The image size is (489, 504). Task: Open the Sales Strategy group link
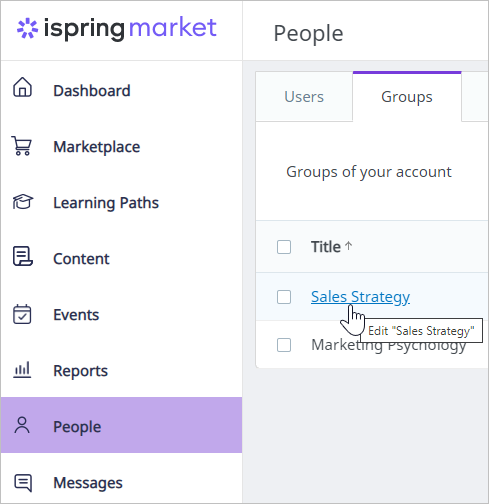360,297
